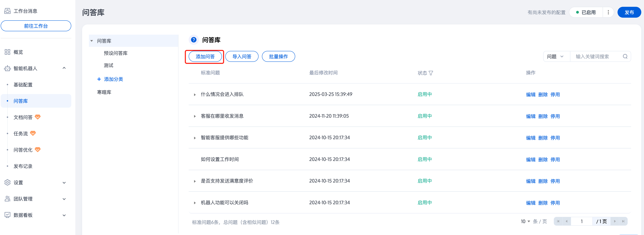Go to last page pagination icon
Screen dimensions: 644x235
[623, 221]
